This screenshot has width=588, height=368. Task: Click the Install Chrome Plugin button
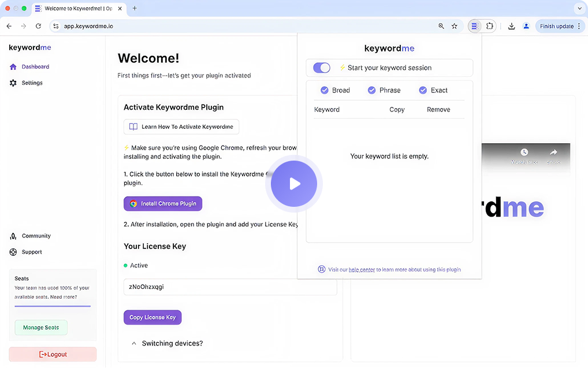pyautogui.click(x=163, y=204)
